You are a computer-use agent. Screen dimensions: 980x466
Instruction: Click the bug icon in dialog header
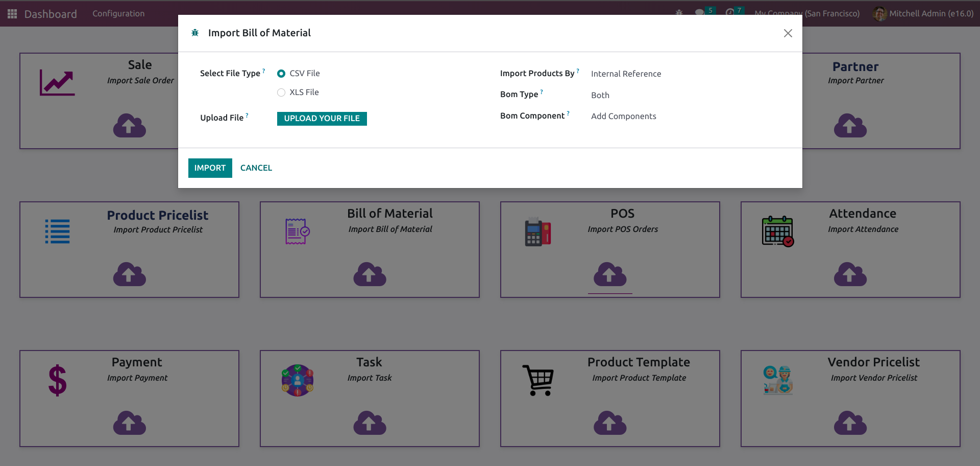click(195, 33)
